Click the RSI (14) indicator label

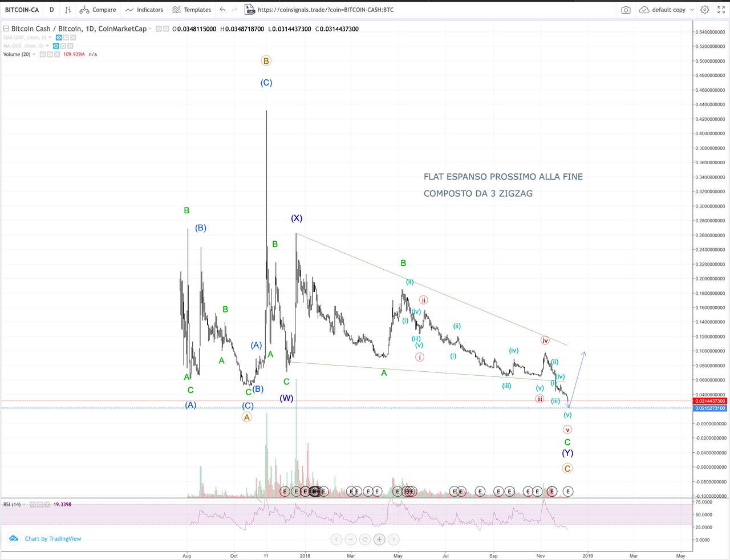[x=12, y=505]
